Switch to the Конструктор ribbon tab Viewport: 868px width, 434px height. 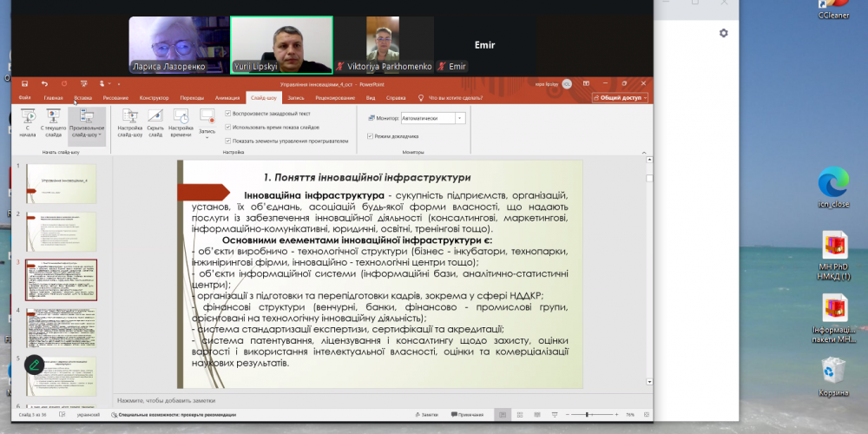pyautogui.click(x=154, y=98)
